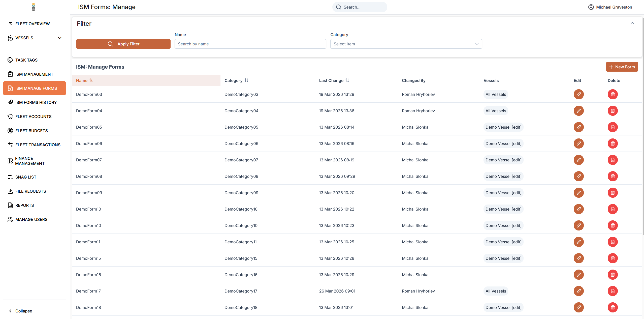This screenshot has height=319, width=644.
Task: Toggle sorting by Last Change column
Action: [347, 80]
